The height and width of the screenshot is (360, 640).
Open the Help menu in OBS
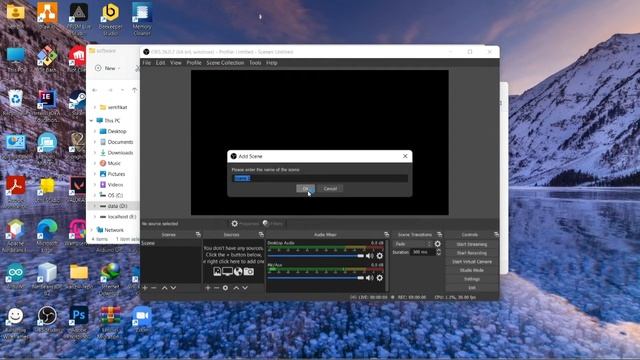tap(271, 63)
